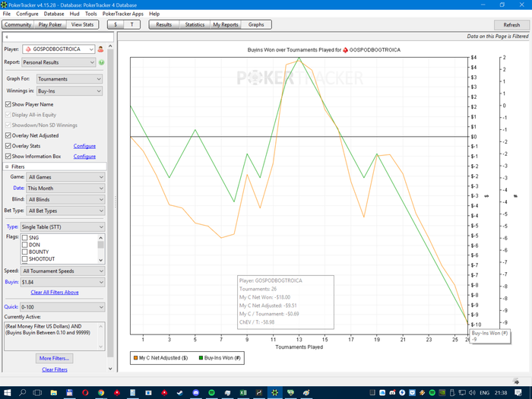Toggle the $ currency mode button
This screenshot has width=532, height=399.
click(x=116, y=24)
